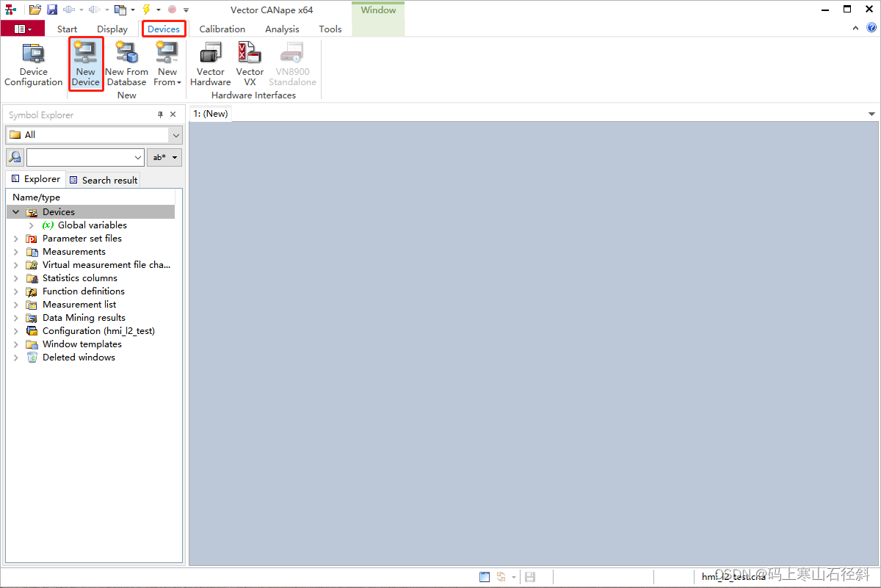Click the open project folder icon
Image resolution: width=881 pixels, height=588 pixels.
(x=35, y=10)
